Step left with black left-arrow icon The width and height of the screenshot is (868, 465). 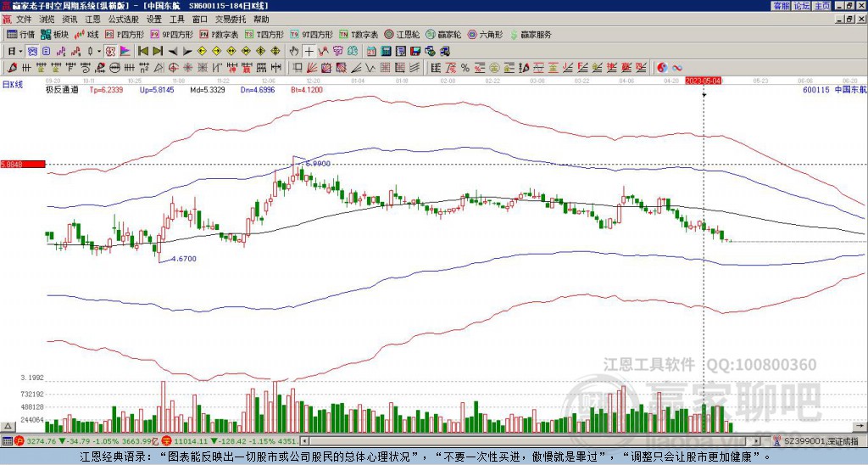(x=173, y=52)
